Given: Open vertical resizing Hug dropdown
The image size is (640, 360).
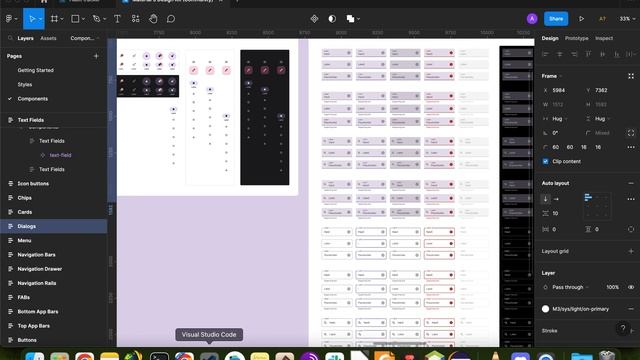Looking at the screenshot, I should [x=602, y=119].
